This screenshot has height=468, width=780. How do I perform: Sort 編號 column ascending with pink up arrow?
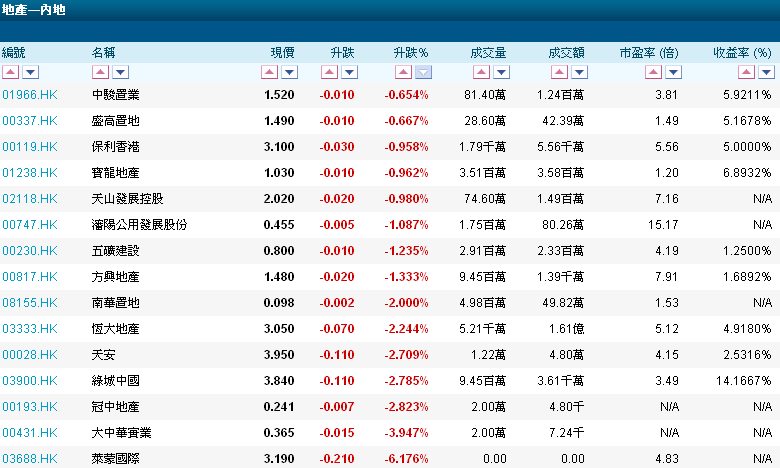tap(10, 72)
